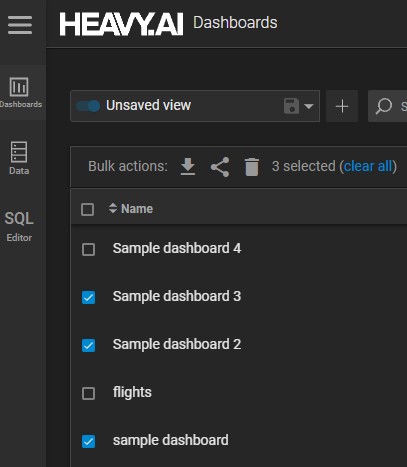The image size is (407, 467).
Task: Open the hamburger navigation menu
Action: tap(20, 25)
